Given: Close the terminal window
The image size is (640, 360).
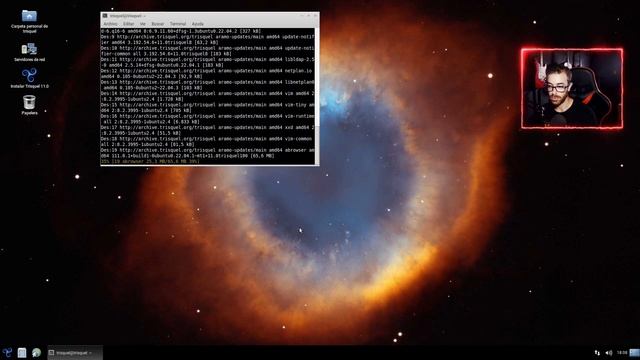Looking at the screenshot, I should click(315, 16).
